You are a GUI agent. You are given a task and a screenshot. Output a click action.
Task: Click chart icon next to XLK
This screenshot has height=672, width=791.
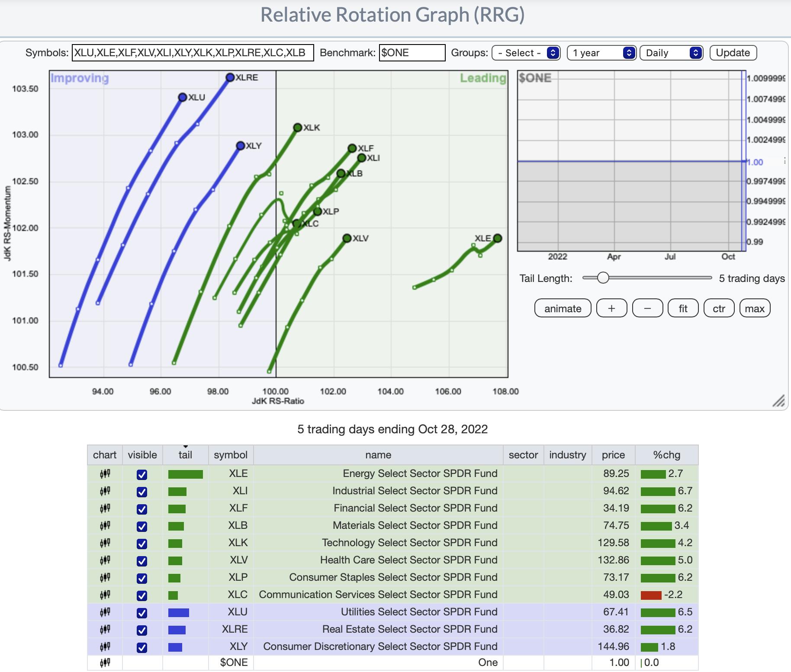coord(105,543)
